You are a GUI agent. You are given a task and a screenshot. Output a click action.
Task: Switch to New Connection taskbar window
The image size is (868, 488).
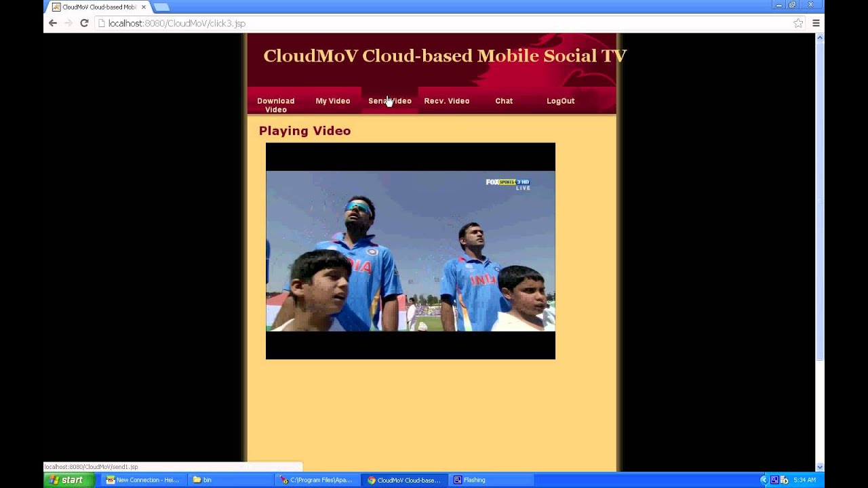click(x=145, y=480)
